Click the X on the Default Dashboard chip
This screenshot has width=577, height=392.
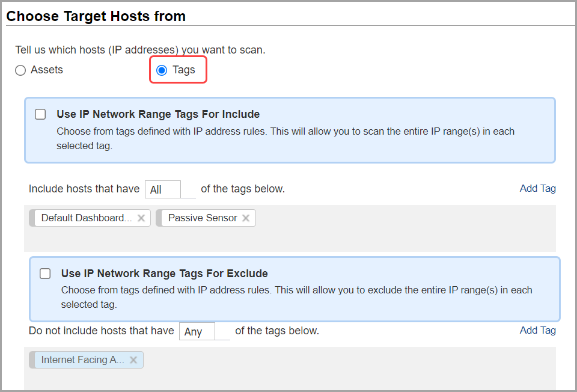point(141,218)
